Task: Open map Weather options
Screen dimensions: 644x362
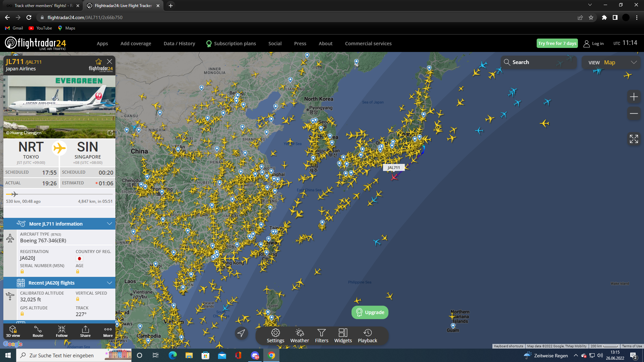Action: (300, 336)
